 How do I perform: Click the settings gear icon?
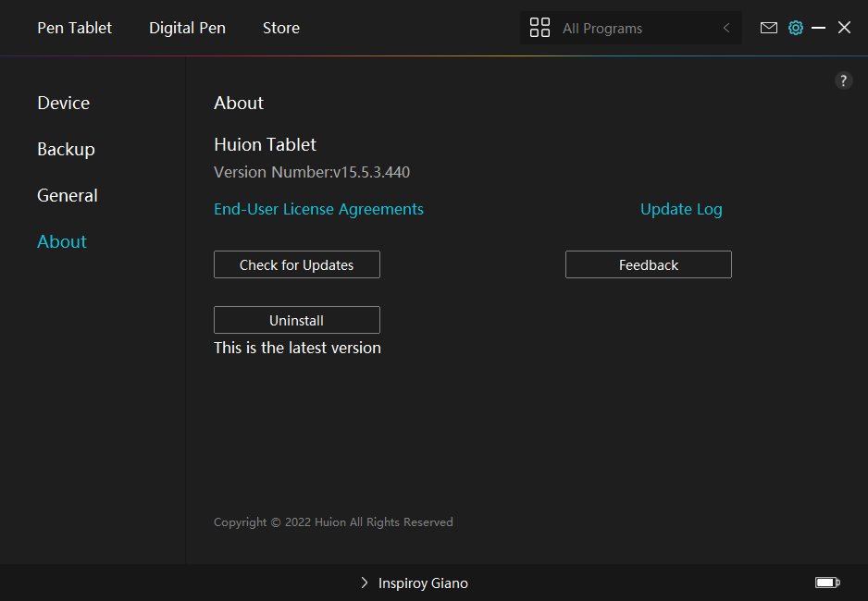[795, 28]
